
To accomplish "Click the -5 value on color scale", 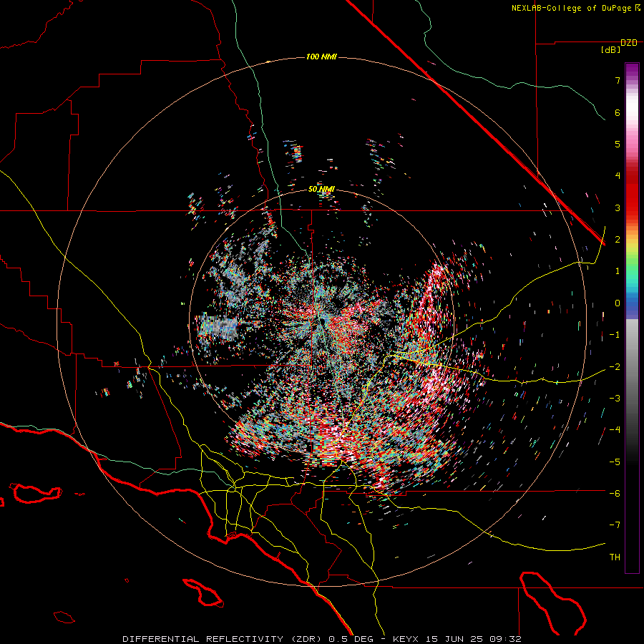I will click(615, 462).
